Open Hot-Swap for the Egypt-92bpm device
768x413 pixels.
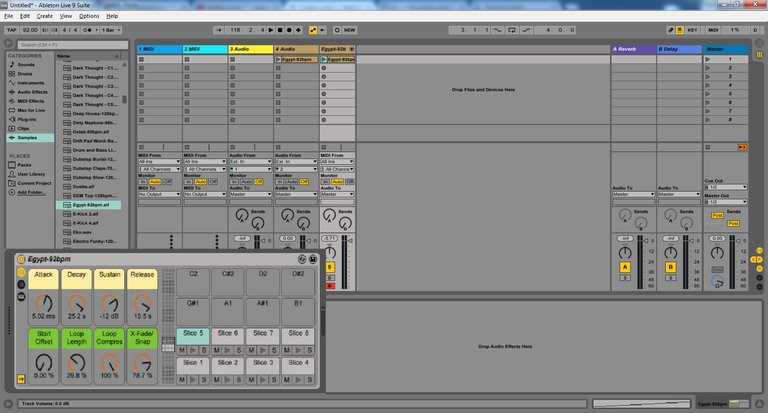(302, 259)
